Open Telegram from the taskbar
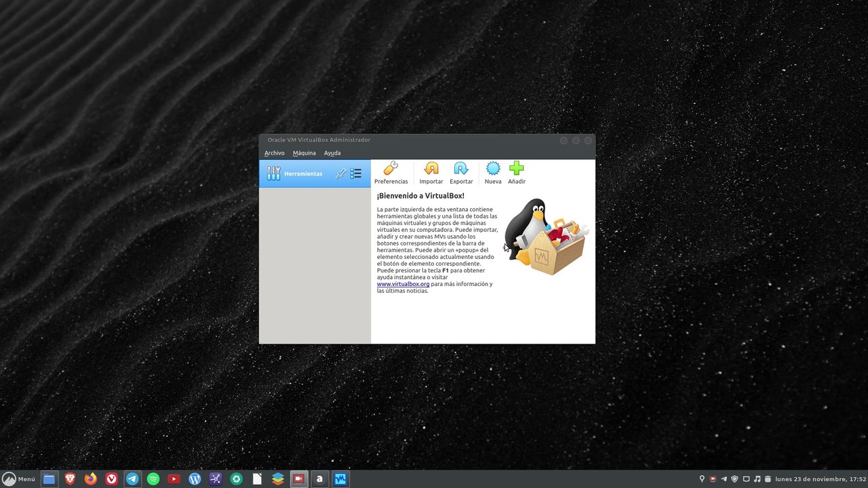The height and width of the screenshot is (488, 868). (132, 479)
